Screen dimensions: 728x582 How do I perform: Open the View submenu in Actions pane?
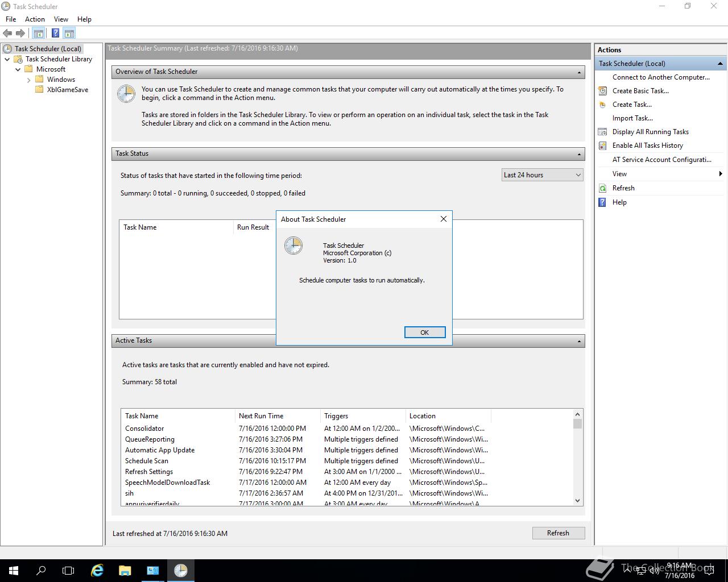[660, 174]
